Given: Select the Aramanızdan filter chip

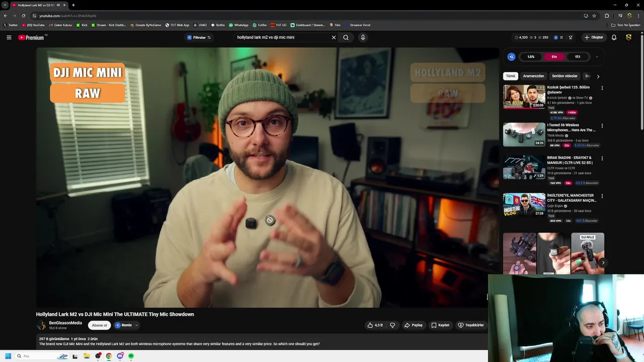Looking at the screenshot, I should pos(533,76).
